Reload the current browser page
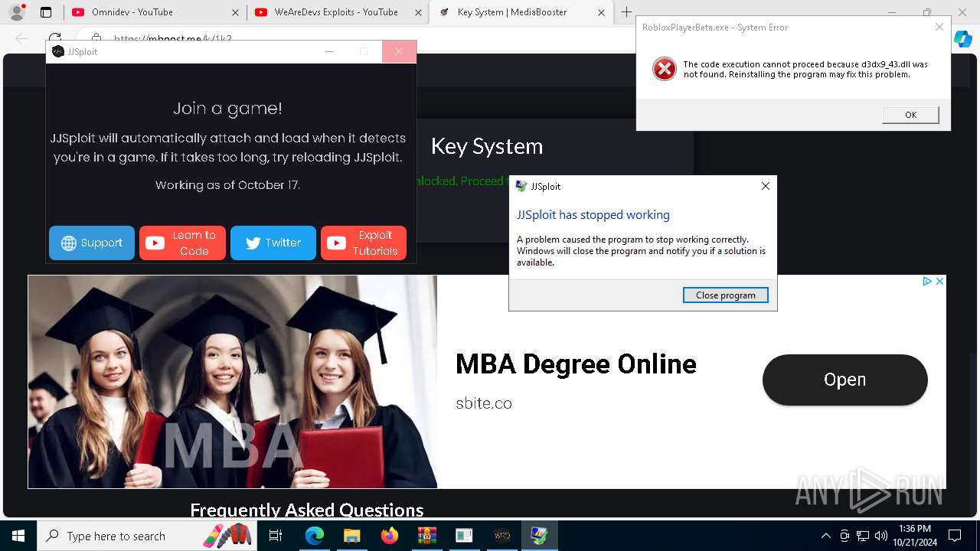The height and width of the screenshot is (551, 980). [x=55, y=37]
